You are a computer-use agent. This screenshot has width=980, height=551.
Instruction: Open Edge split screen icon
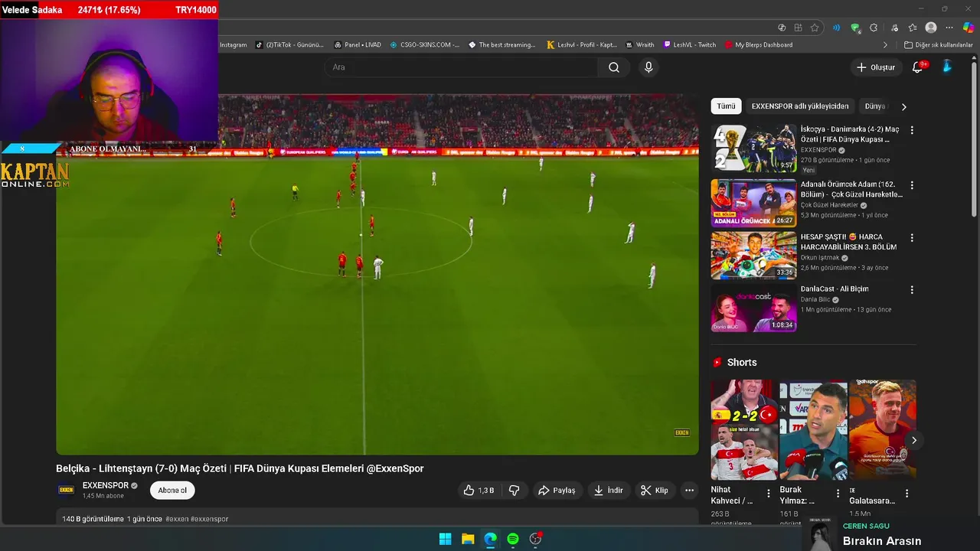tap(798, 28)
